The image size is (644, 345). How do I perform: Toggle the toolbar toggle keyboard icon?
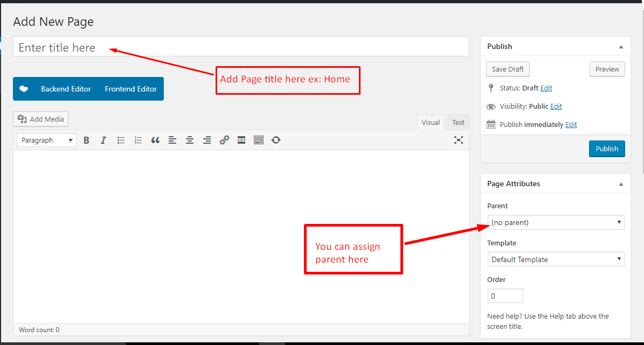tap(259, 140)
